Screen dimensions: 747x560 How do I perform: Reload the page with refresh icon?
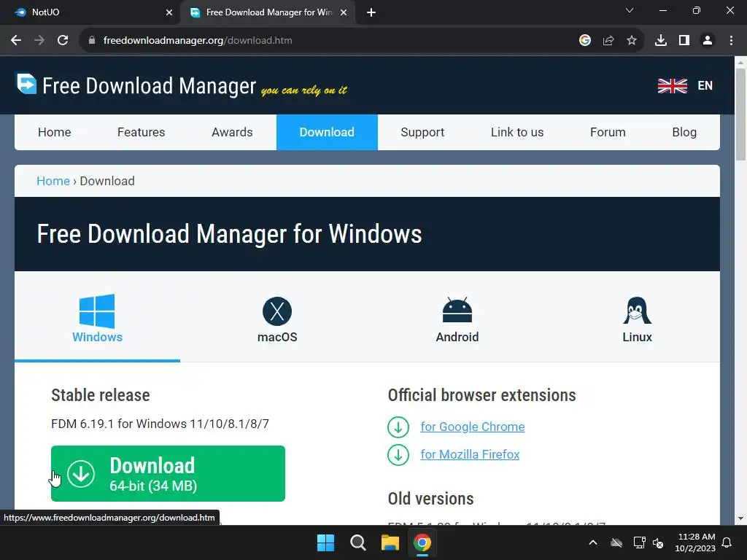63,41
